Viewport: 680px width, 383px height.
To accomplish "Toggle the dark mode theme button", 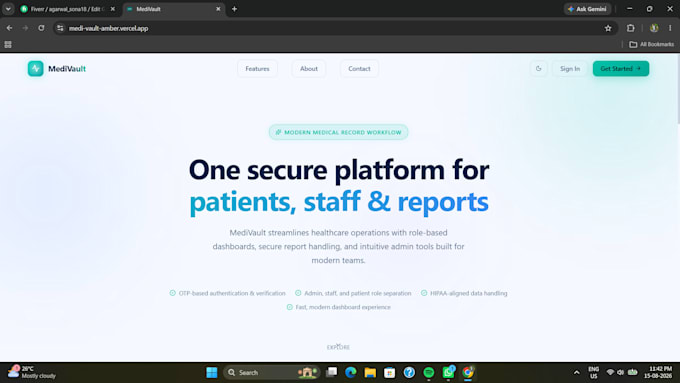I will [539, 69].
